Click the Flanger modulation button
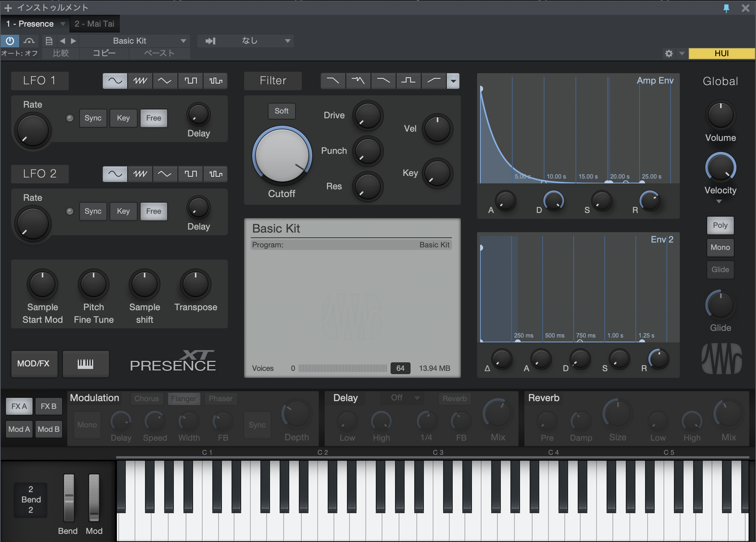Image resolution: width=756 pixels, height=542 pixels. click(x=183, y=399)
